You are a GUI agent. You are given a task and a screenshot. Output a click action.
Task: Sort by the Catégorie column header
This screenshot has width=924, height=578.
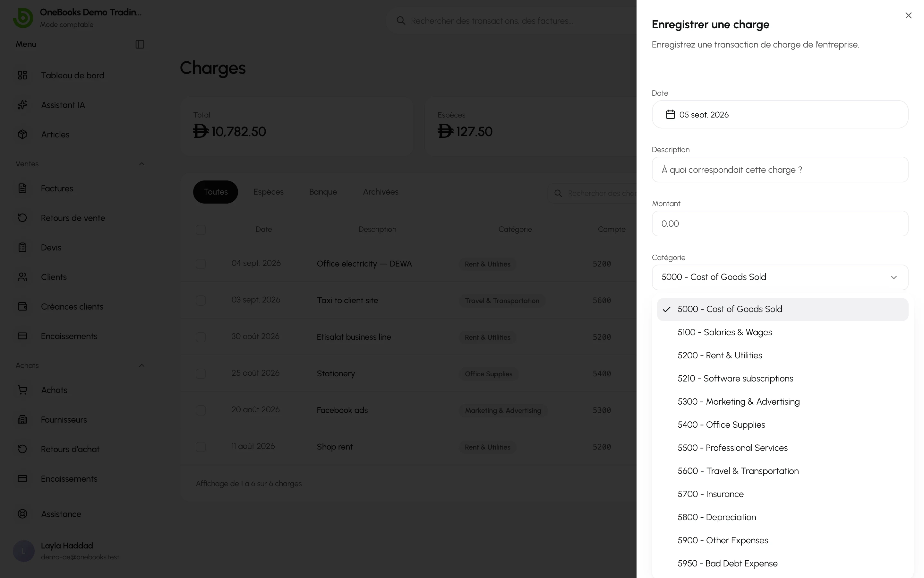tap(515, 229)
